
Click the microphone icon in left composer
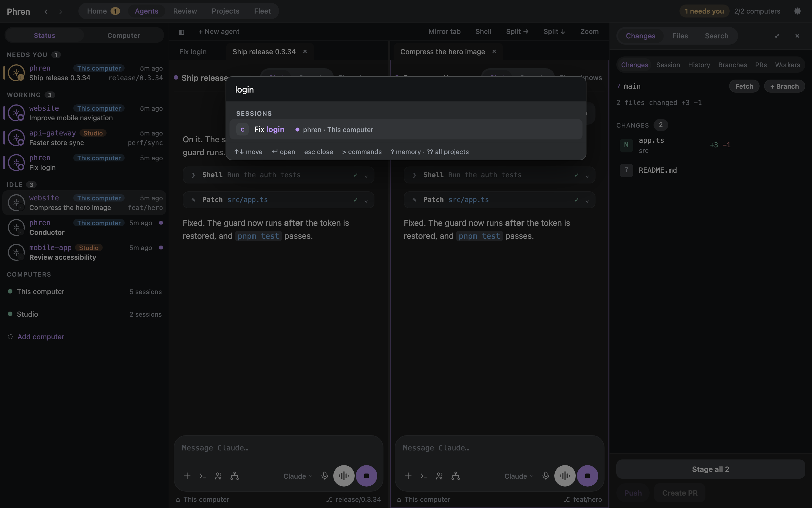coord(325,476)
